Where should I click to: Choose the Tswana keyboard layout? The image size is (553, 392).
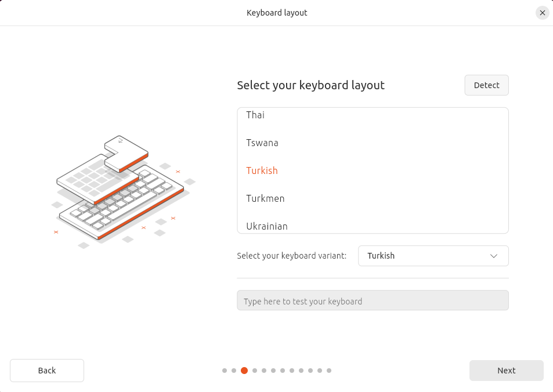[x=262, y=143]
